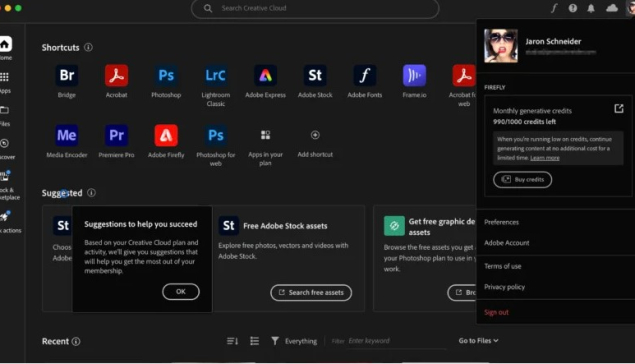The width and height of the screenshot is (635, 364).
Task: Open Photoshop from Shortcuts
Action: [x=166, y=75]
